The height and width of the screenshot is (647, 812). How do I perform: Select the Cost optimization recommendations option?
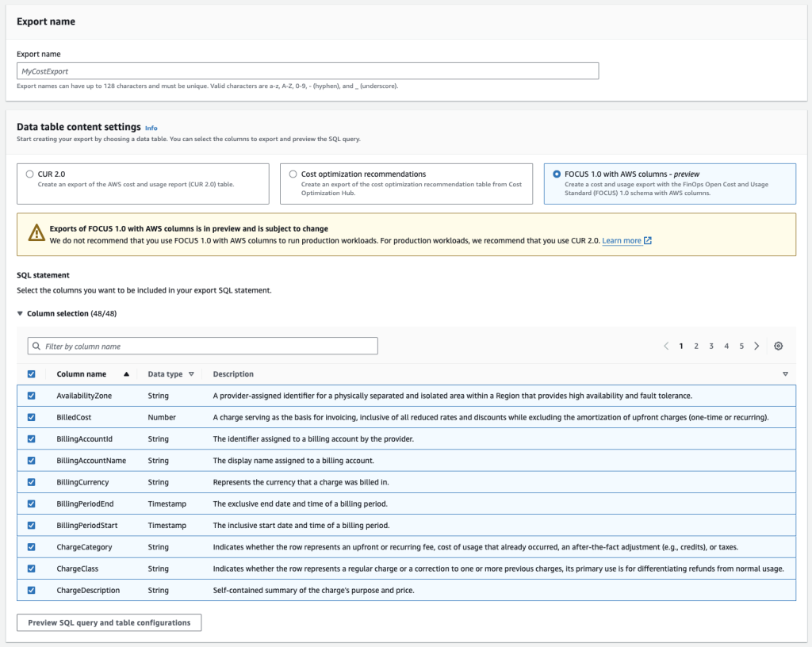tap(293, 174)
